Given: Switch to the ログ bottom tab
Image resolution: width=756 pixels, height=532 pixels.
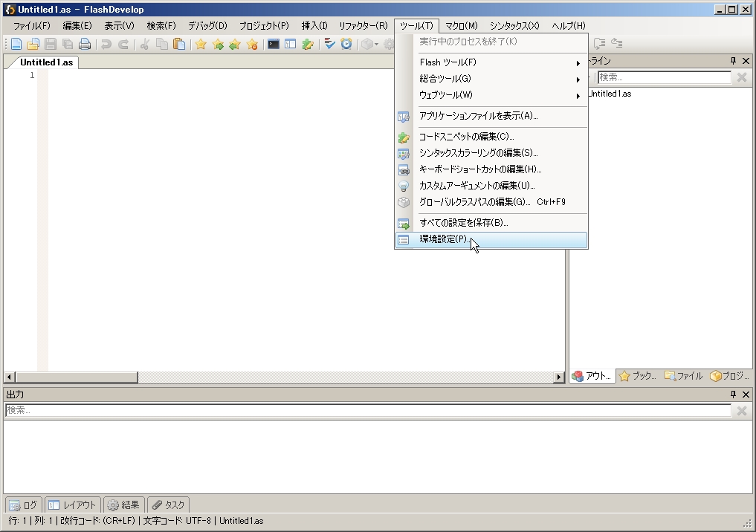Looking at the screenshot, I should click(x=24, y=505).
